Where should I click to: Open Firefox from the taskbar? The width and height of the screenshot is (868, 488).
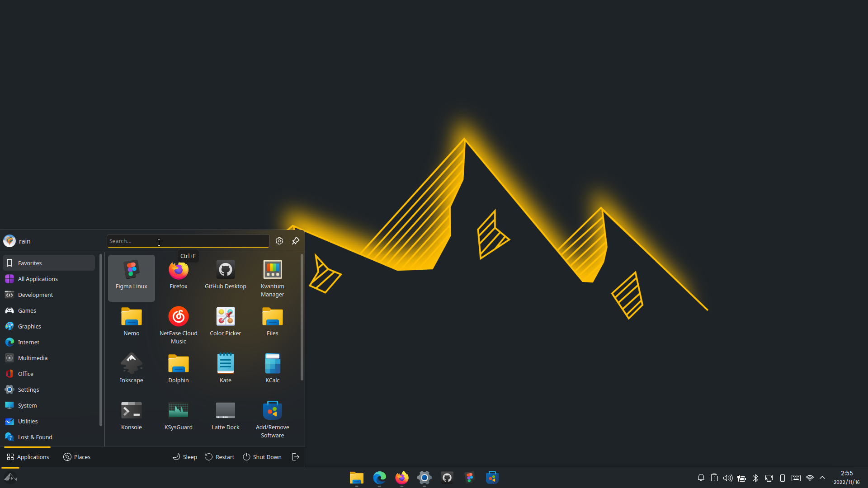click(402, 478)
